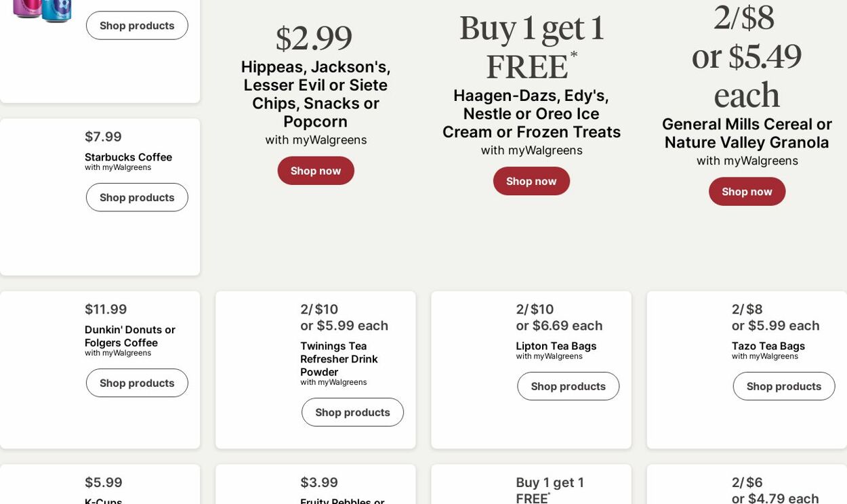The height and width of the screenshot is (504, 847).
Task: Open the Starbucks Coffee deal title
Action: [x=128, y=157]
